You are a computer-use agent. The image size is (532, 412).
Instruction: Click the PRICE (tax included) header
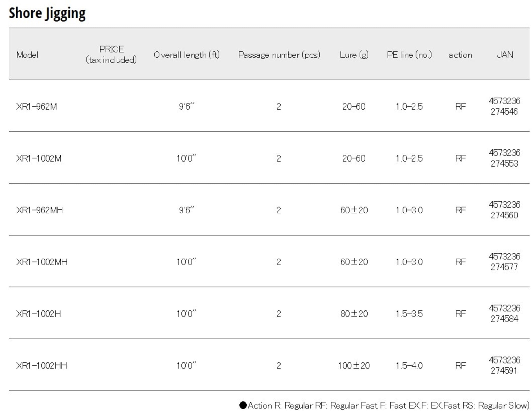(x=111, y=55)
